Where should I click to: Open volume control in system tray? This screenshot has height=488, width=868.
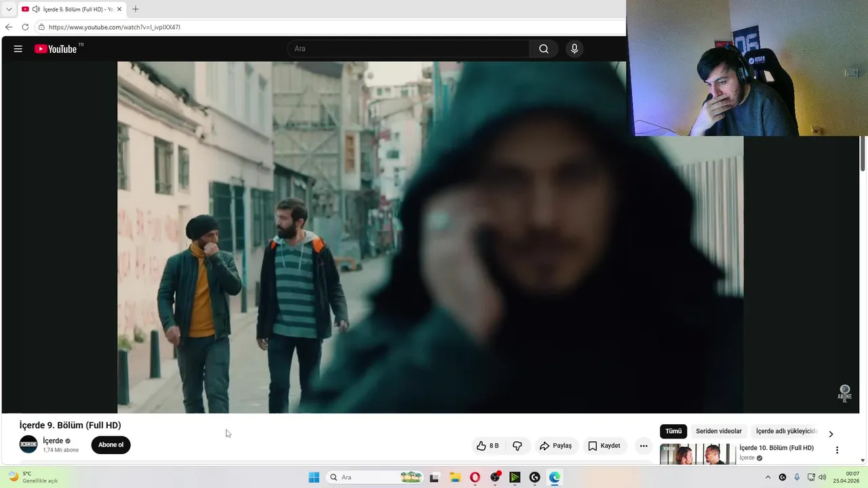pyautogui.click(x=823, y=477)
